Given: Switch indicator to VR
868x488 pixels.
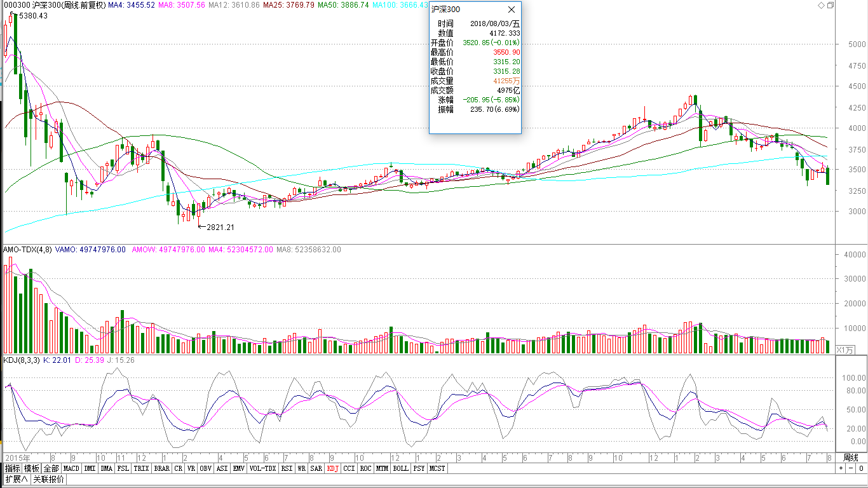Looking at the screenshot, I should coord(191,469).
